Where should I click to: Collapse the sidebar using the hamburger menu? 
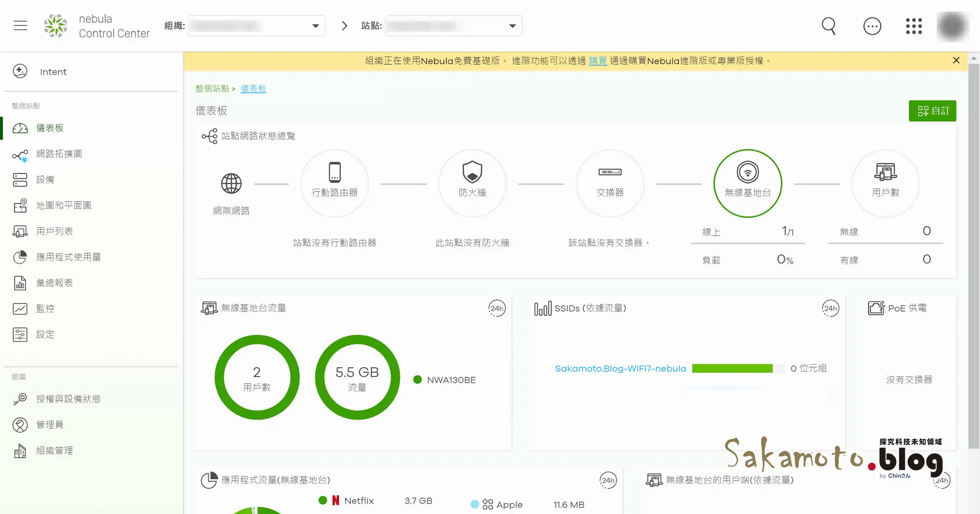(20, 25)
